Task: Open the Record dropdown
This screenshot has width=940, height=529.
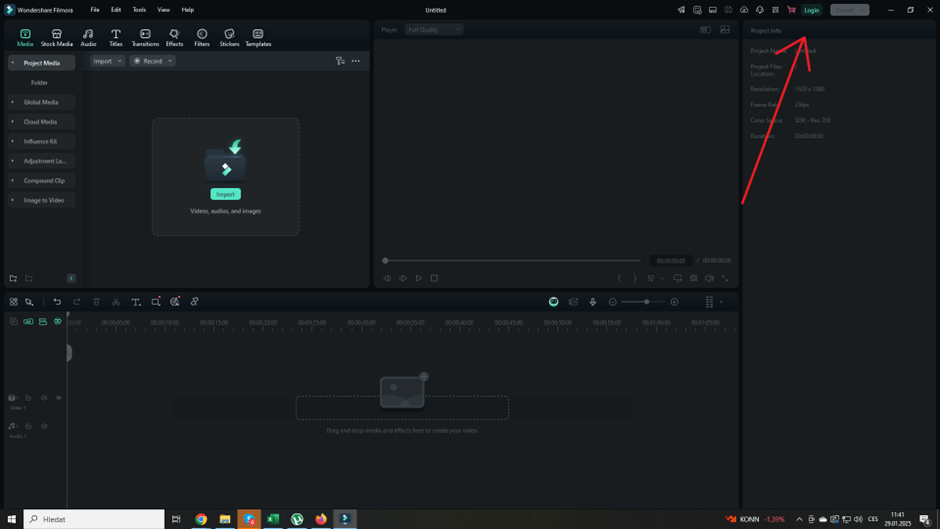Action: [x=153, y=61]
